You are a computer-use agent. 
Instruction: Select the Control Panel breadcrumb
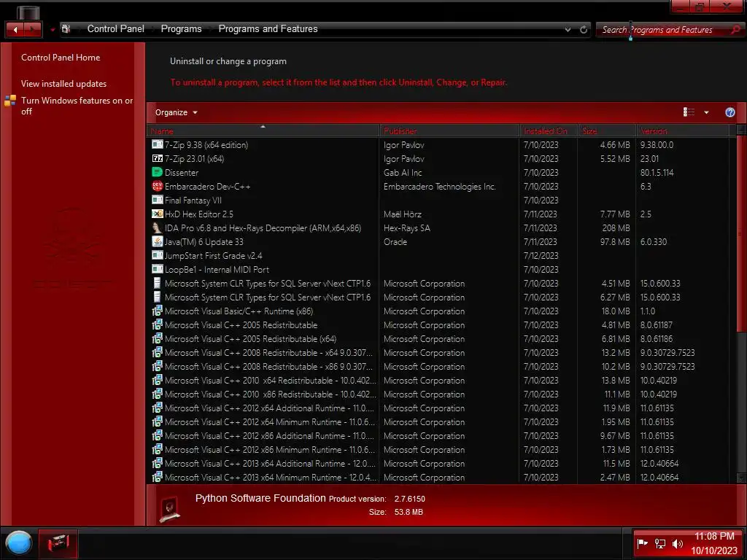[x=116, y=28]
